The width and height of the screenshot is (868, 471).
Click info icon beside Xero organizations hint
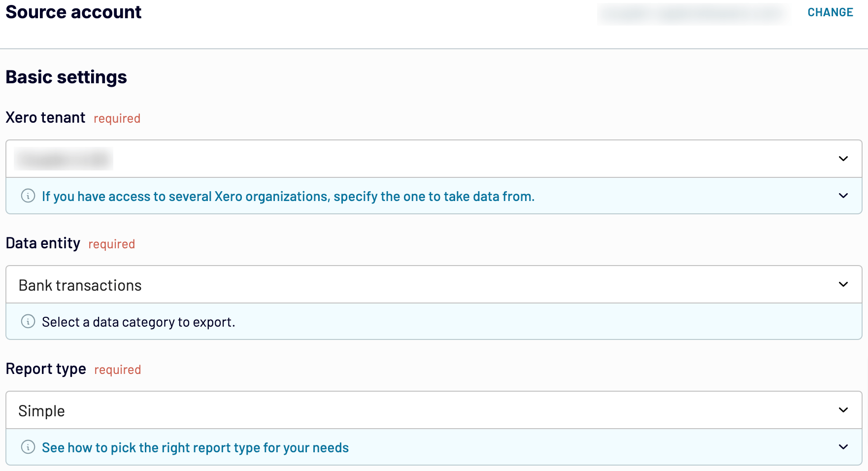pos(28,196)
